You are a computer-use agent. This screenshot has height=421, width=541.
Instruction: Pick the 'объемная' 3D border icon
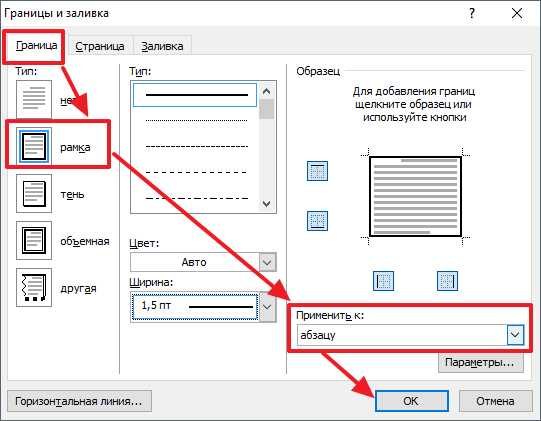tap(34, 241)
